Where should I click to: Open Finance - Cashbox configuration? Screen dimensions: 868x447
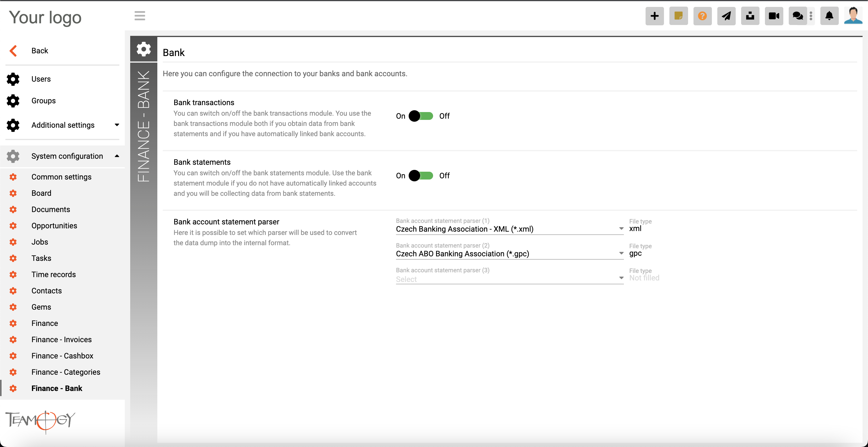(x=62, y=356)
